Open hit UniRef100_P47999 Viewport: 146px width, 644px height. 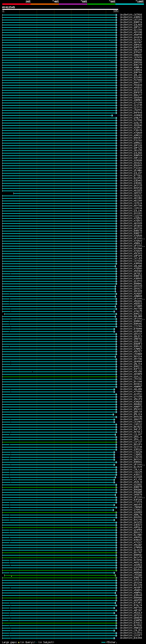(131, 80)
